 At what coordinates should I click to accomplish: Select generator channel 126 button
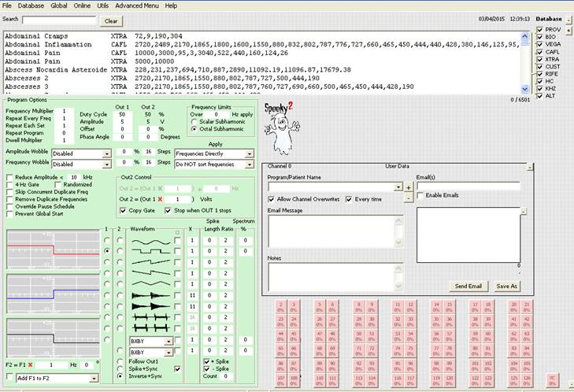coord(527,381)
